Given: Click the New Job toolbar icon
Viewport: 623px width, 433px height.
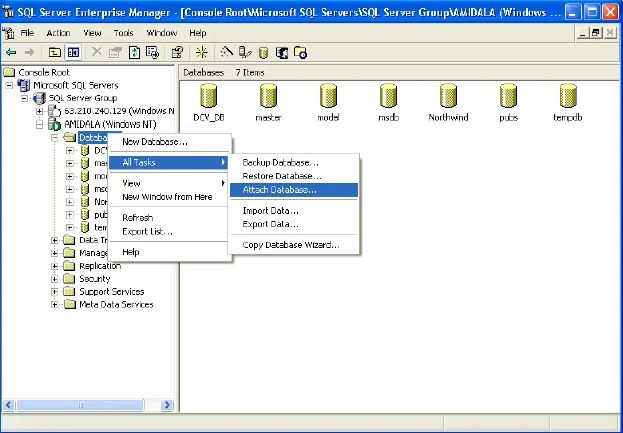Looking at the screenshot, I should (x=300, y=52).
